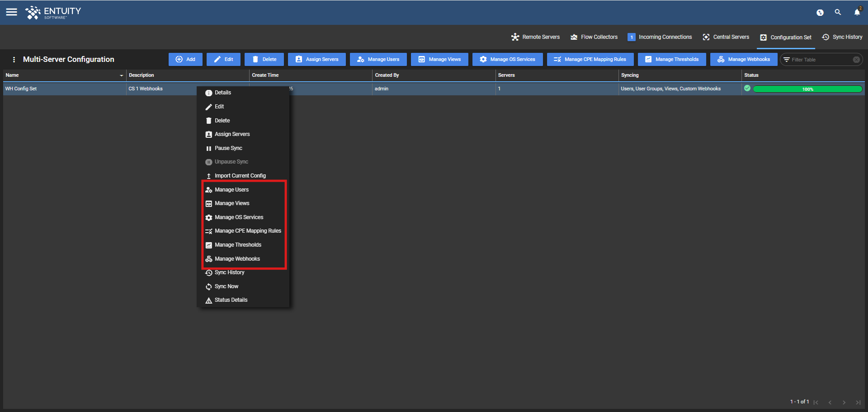Select Manage Thresholds in context menu

pos(243,245)
